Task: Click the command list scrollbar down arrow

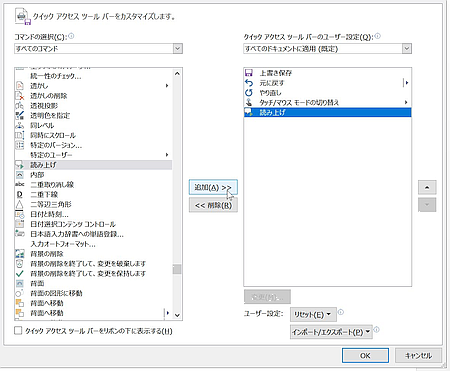Action: (x=177, y=315)
